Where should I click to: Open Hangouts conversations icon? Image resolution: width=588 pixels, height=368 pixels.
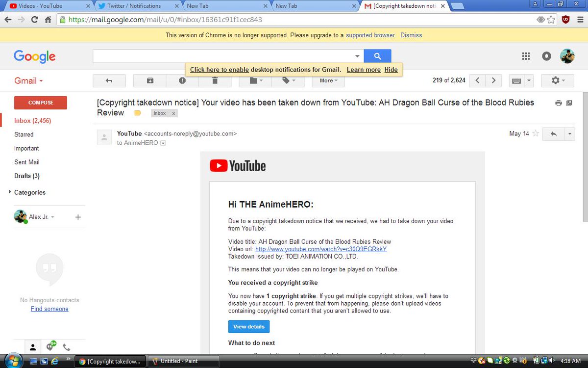point(50,347)
